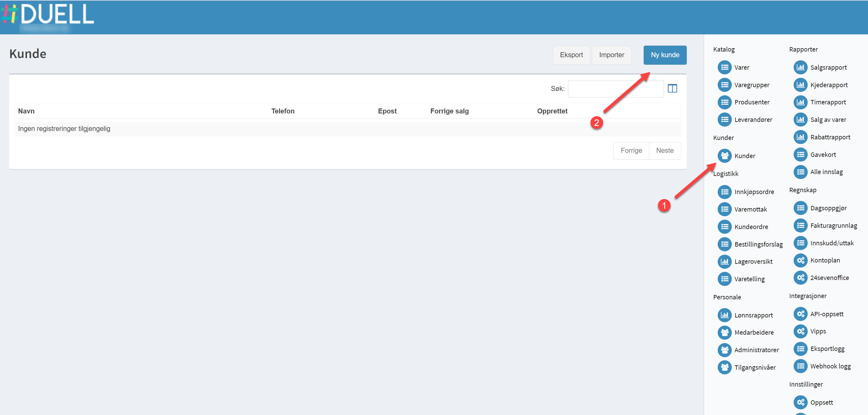Viewport: 868px width, 415px height.
Task: Sort by Forrige salg column
Action: click(x=449, y=111)
